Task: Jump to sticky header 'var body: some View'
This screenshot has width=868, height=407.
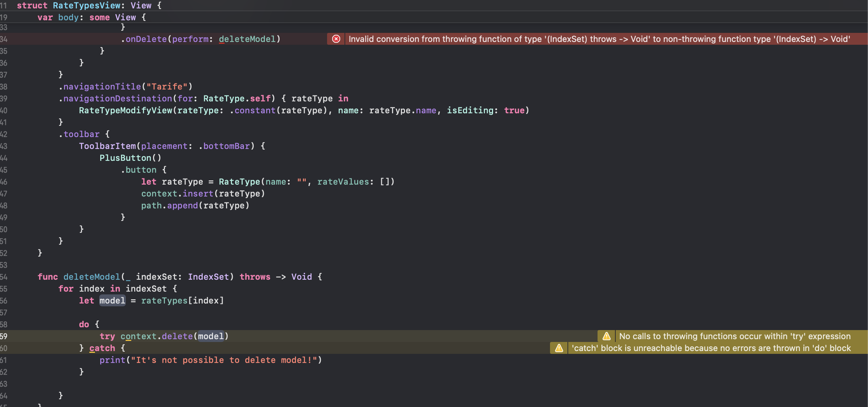Action: click(x=92, y=17)
